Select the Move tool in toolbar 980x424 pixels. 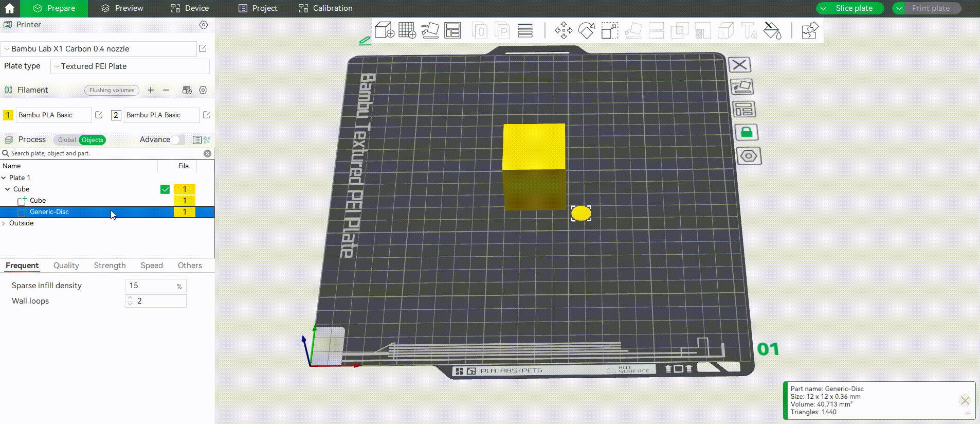coord(564,30)
